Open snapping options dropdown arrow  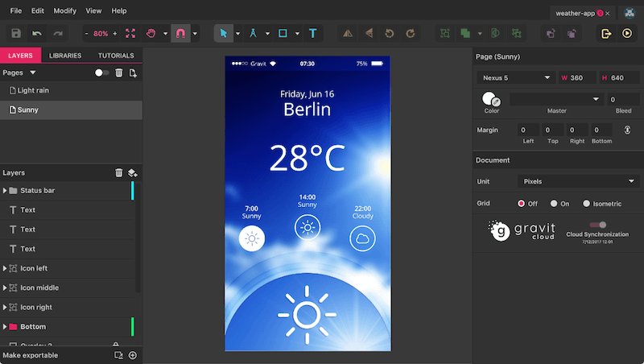click(x=195, y=34)
